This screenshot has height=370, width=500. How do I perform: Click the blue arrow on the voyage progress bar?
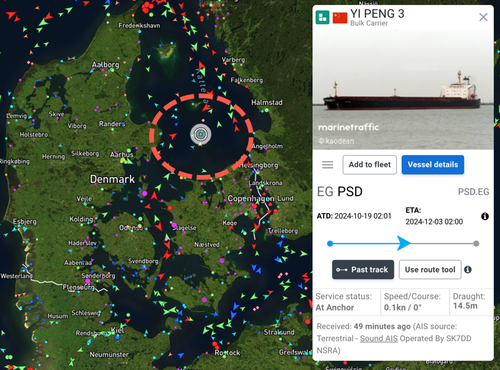pyautogui.click(x=404, y=243)
